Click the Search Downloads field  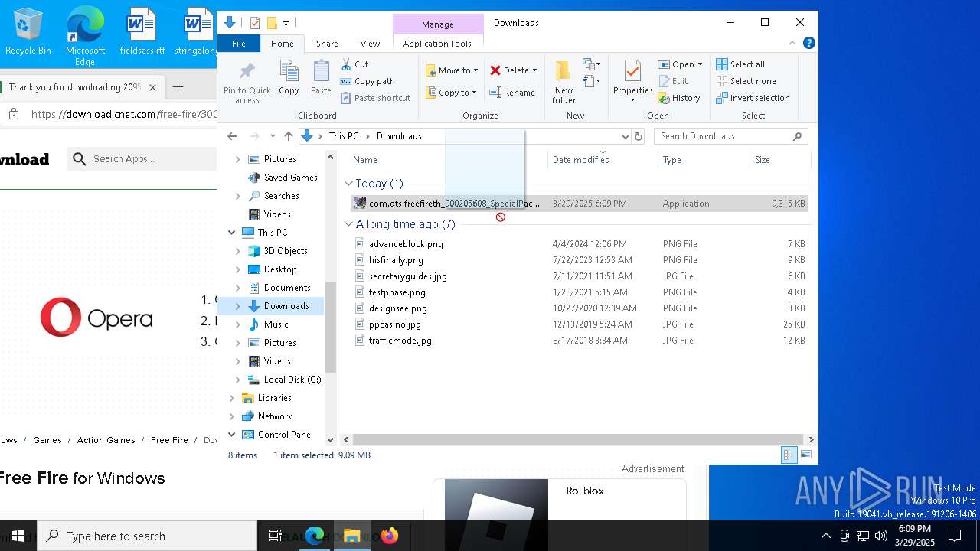pos(730,136)
